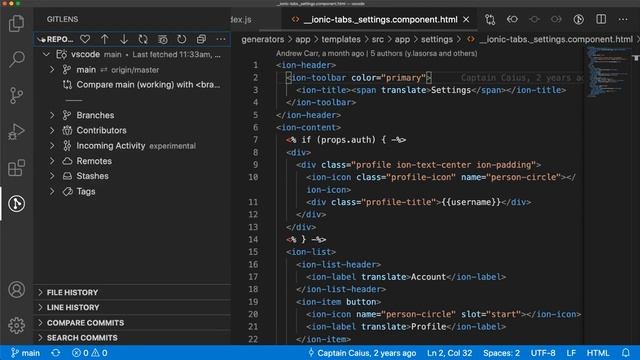This screenshot has width=640, height=360.
Task: Expand the Branches node
Action: pos(52,116)
